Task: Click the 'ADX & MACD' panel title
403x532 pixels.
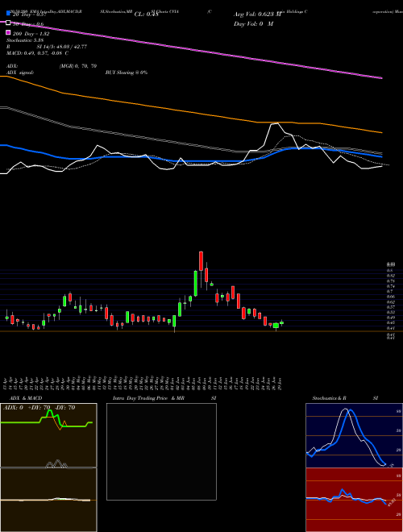Action: pos(26,398)
